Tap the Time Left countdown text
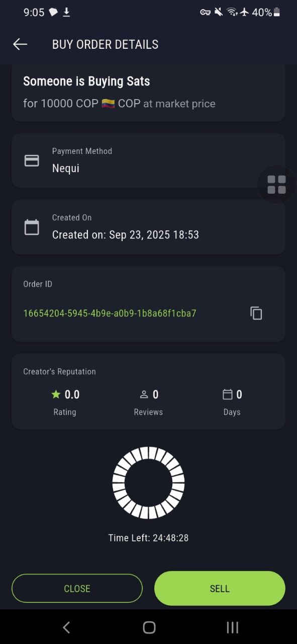Viewport: 297px width, 644px height. point(148,538)
